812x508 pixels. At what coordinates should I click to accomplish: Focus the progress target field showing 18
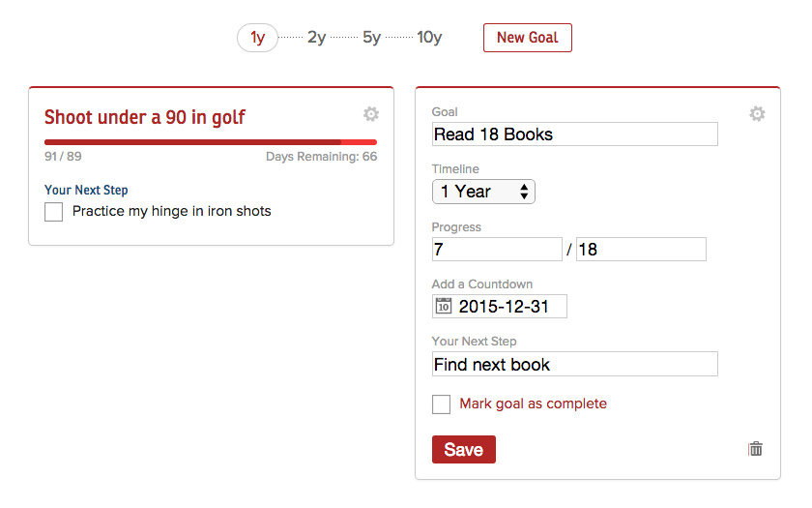[x=641, y=250]
